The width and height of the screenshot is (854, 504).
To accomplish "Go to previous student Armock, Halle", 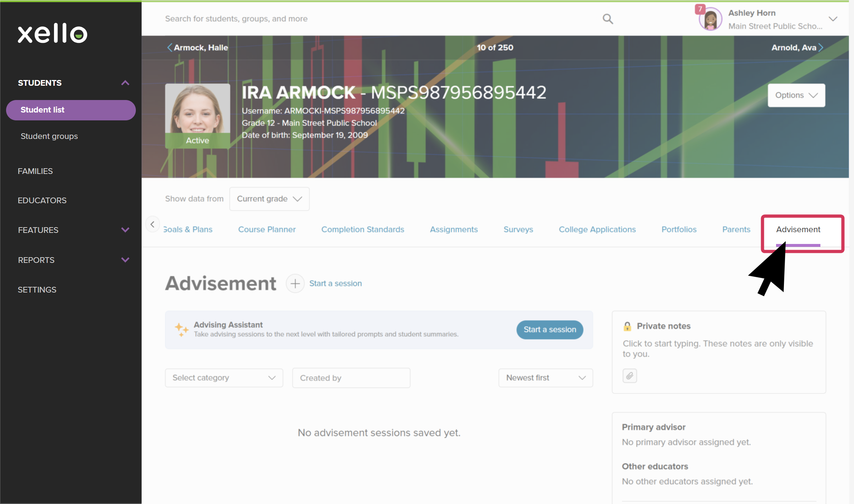I will [197, 48].
